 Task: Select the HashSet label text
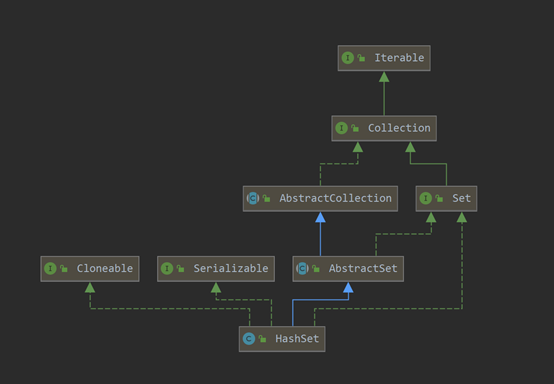coord(297,339)
